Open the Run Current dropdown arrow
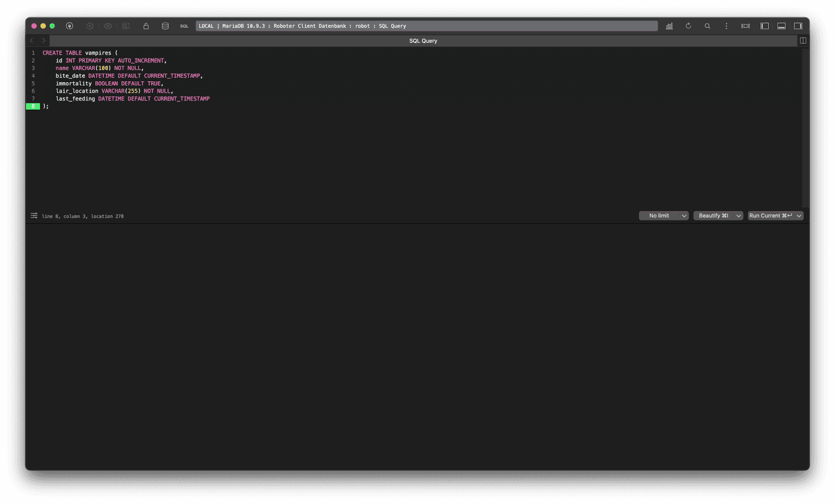 point(799,215)
